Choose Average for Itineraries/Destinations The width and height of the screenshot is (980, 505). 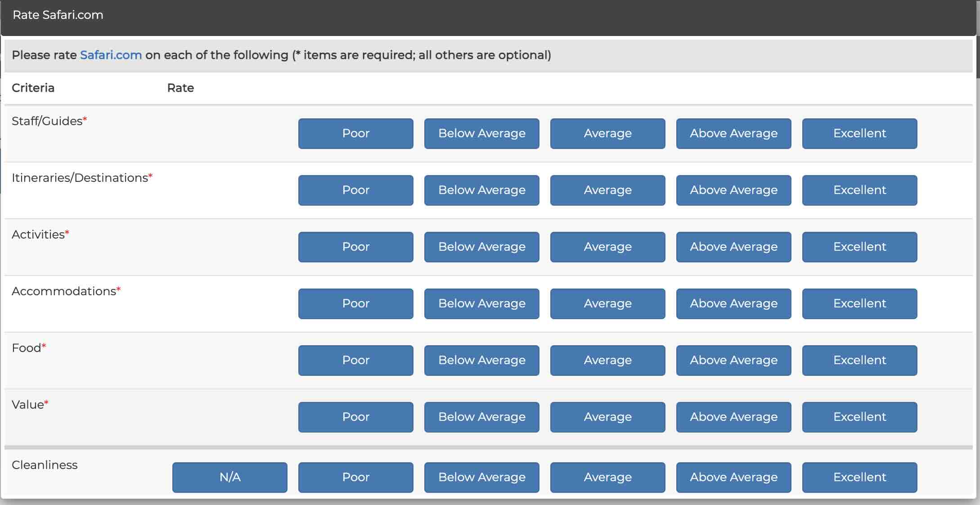[607, 190]
